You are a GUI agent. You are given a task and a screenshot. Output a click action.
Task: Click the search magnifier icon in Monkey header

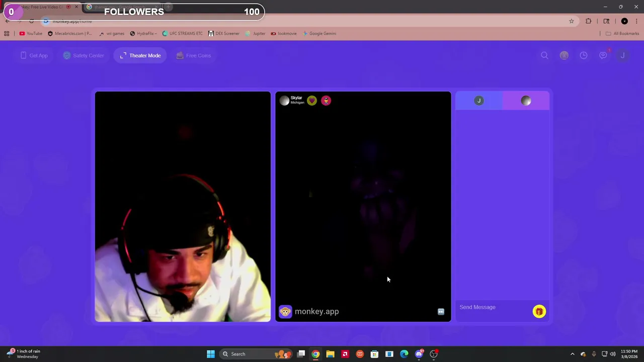(x=544, y=55)
